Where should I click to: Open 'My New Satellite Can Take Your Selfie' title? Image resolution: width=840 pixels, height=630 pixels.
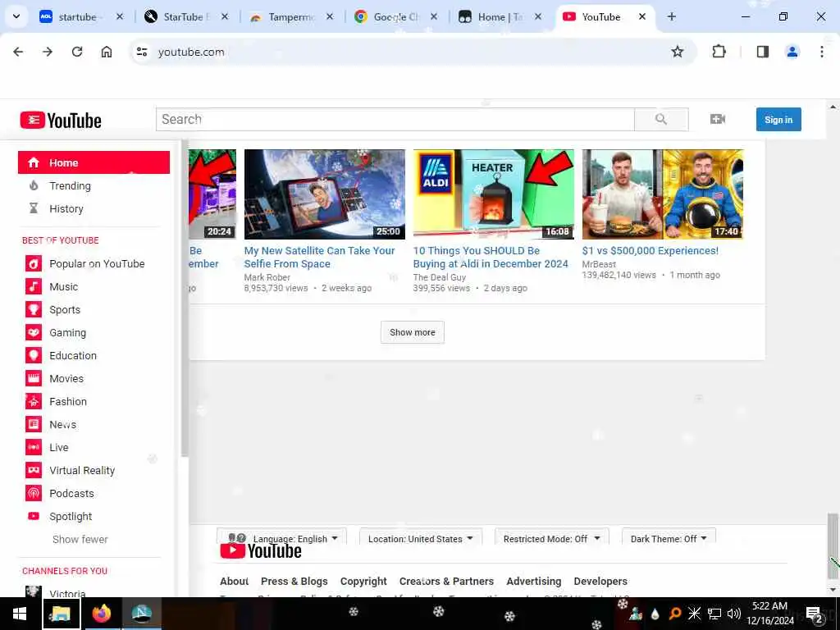(319, 257)
